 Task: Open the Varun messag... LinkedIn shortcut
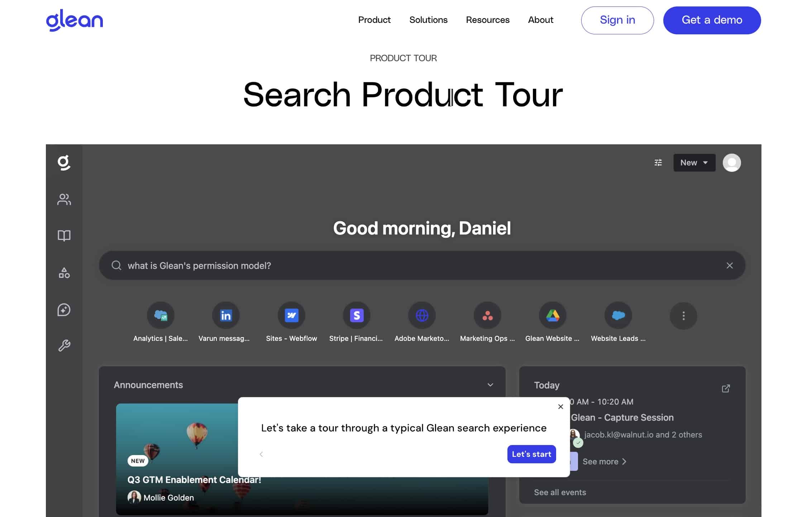(226, 315)
